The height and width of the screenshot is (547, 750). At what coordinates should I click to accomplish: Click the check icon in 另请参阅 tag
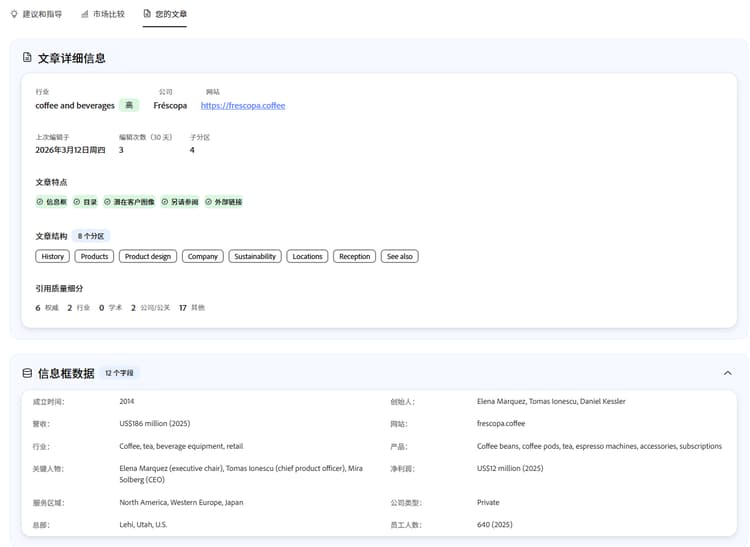click(165, 202)
